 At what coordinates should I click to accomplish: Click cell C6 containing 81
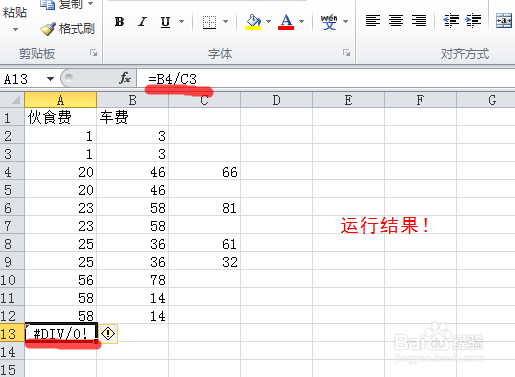coord(205,207)
